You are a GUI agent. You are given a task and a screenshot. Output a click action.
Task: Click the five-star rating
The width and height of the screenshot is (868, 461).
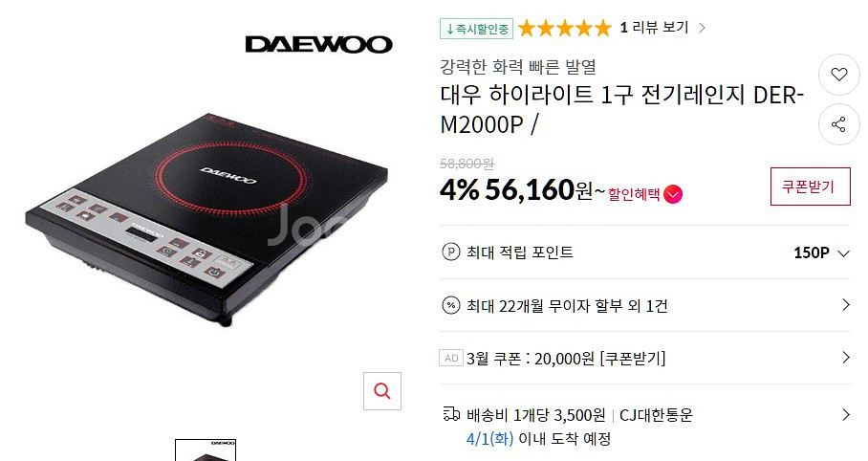[x=565, y=28]
